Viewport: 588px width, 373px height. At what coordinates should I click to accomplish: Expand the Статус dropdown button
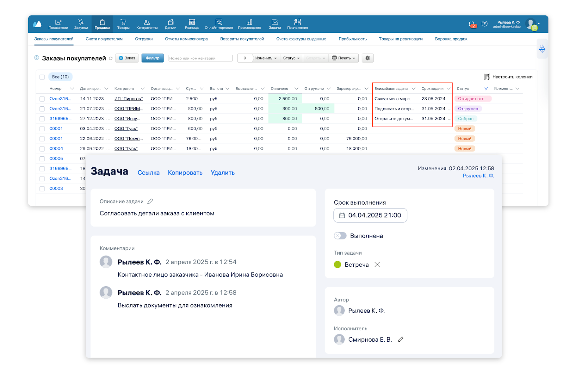click(x=291, y=58)
